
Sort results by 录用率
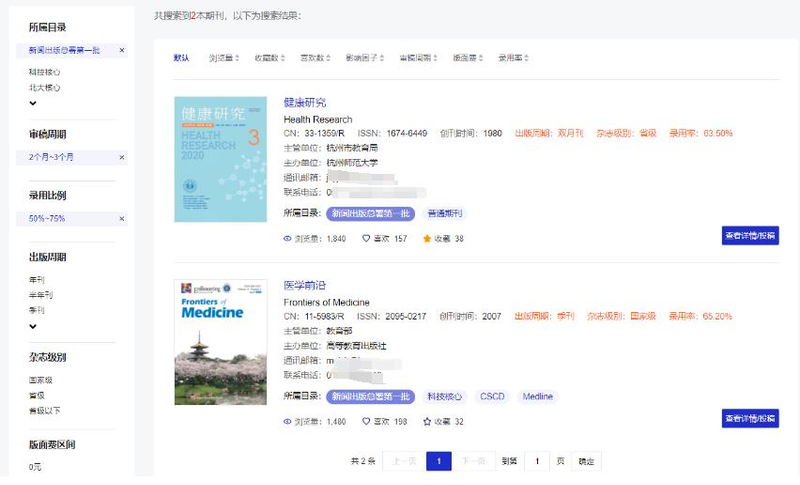[514, 58]
